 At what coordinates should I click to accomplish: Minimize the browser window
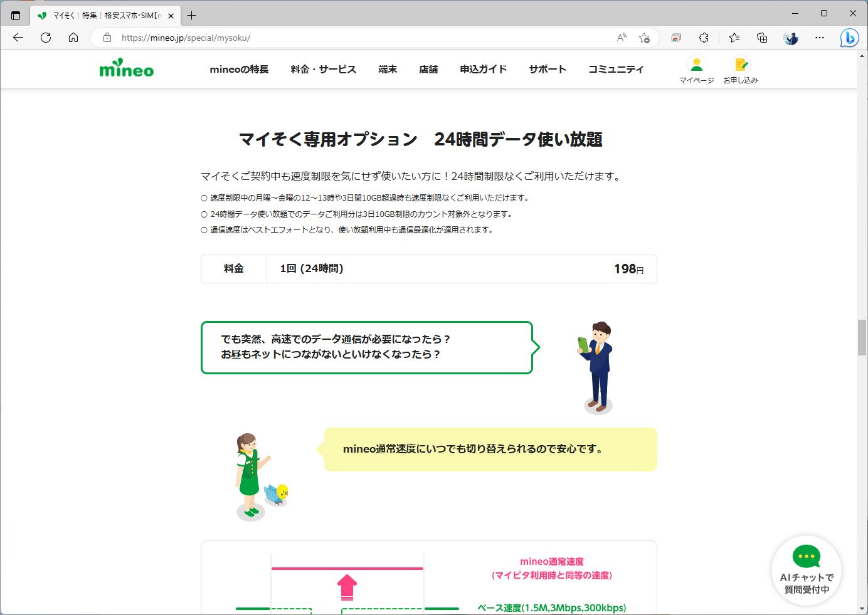tap(795, 13)
